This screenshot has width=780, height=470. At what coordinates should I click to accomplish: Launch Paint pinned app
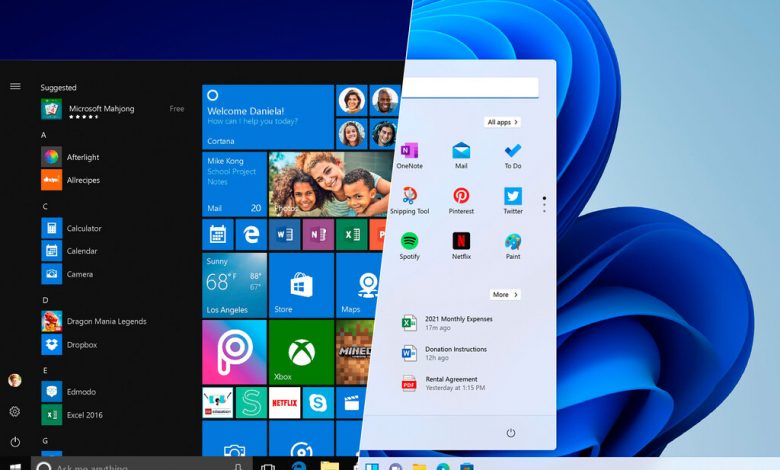point(513,246)
